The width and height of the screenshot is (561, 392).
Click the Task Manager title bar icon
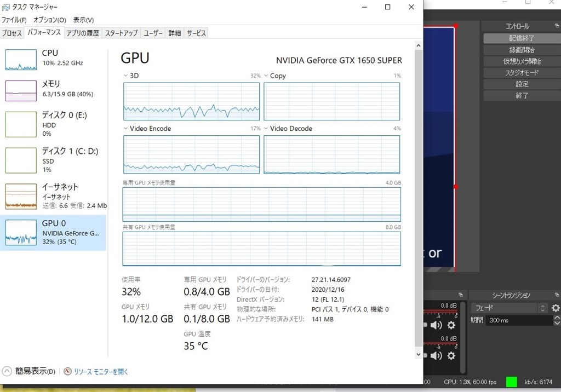[5, 7]
